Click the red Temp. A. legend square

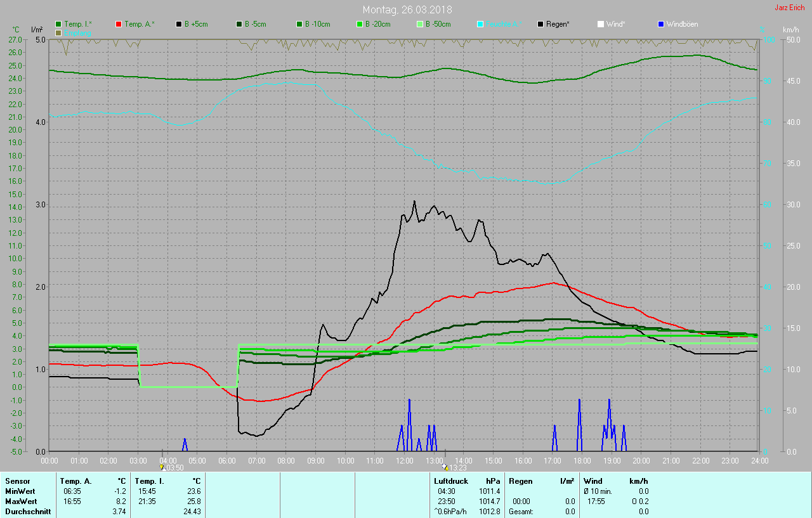[x=119, y=24]
